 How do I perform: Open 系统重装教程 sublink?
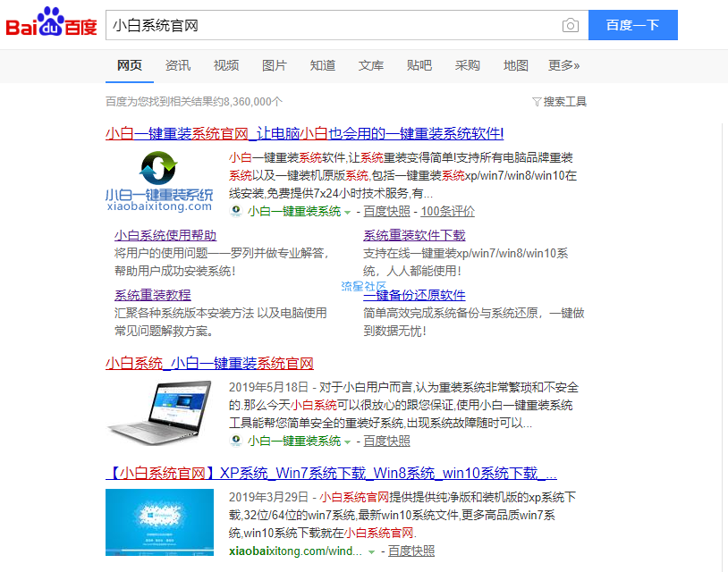(153, 295)
